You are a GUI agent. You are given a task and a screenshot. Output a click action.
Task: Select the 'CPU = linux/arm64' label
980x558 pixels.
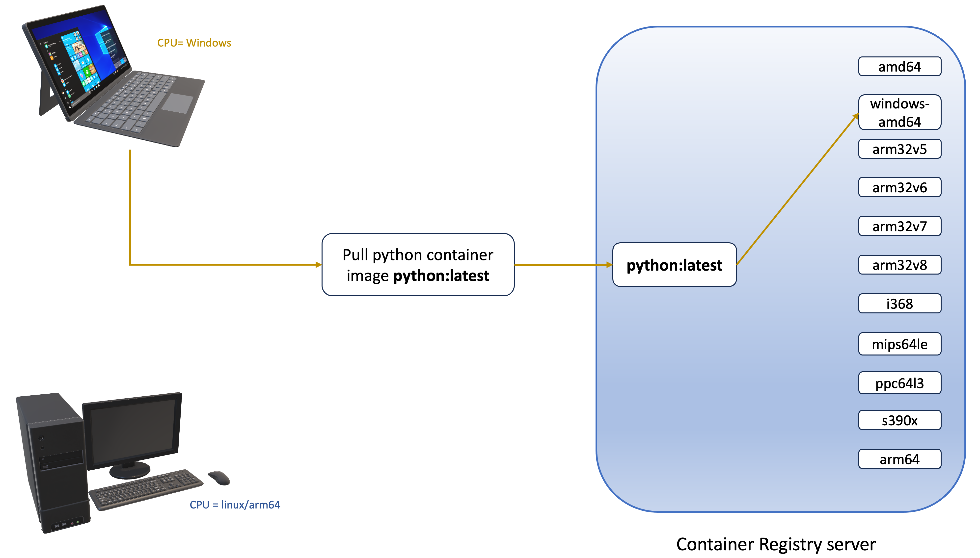(x=235, y=505)
